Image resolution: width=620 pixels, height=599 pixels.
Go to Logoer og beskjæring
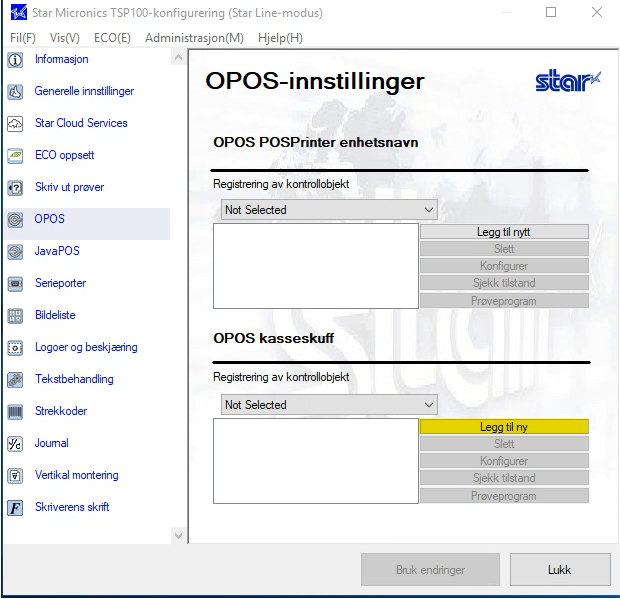click(86, 347)
